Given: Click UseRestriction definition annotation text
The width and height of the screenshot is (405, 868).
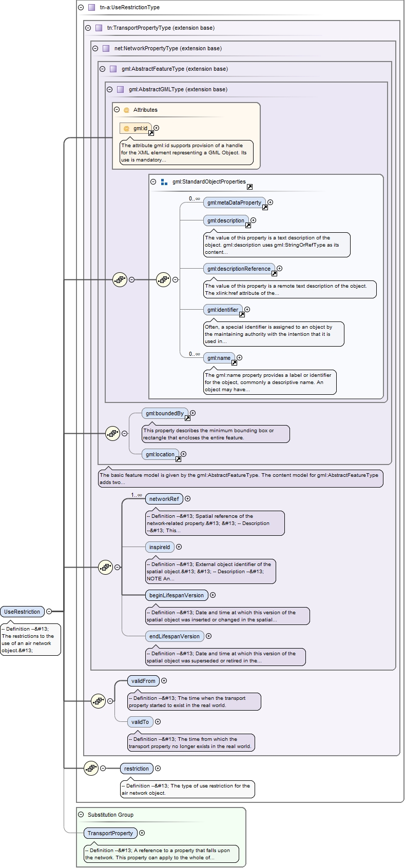Looking at the screenshot, I should (30, 639).
